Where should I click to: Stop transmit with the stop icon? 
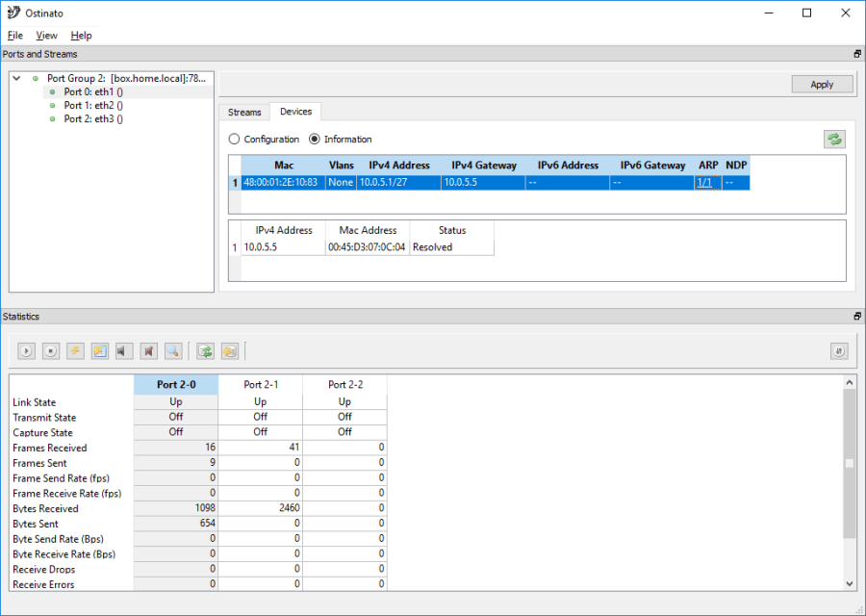click(51, 350)
